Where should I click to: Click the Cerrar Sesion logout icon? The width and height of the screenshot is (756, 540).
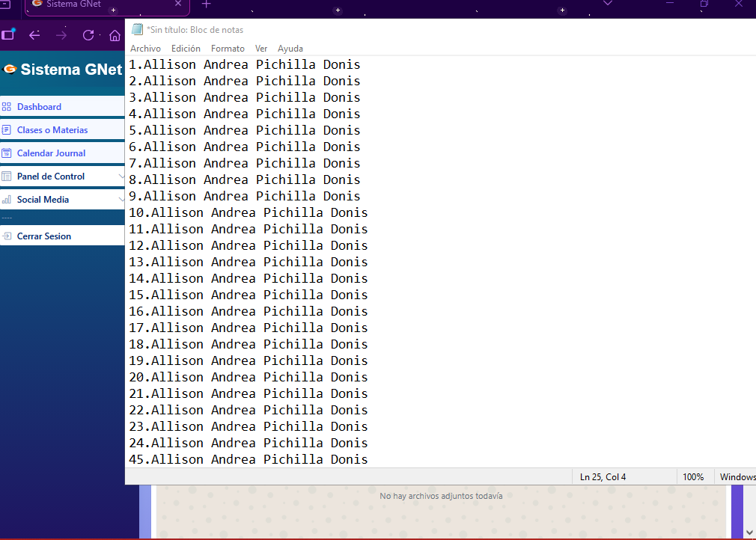7,236
